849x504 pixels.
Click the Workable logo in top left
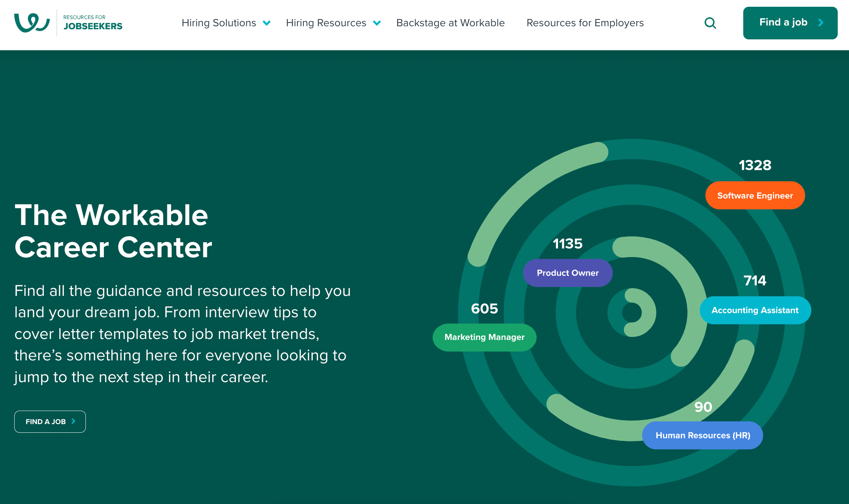pos(31,22)
